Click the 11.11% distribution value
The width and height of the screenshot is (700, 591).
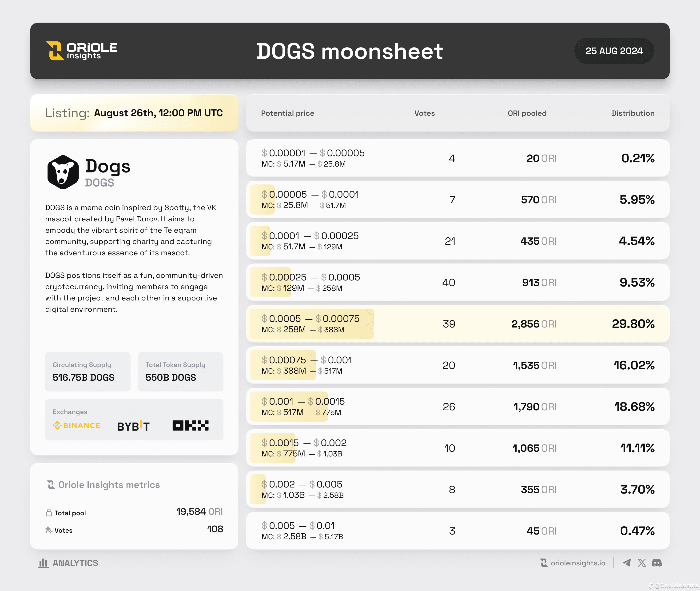click(x=637, y=448)
